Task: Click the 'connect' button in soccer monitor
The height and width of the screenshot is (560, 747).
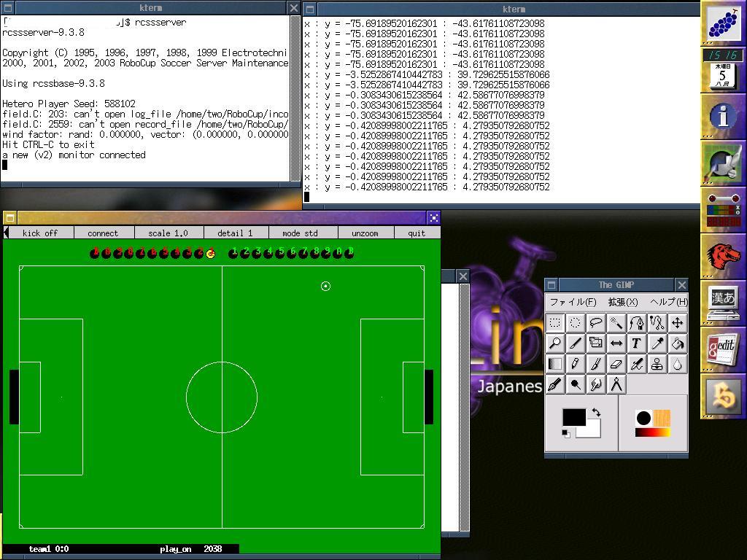Action: 103,233
